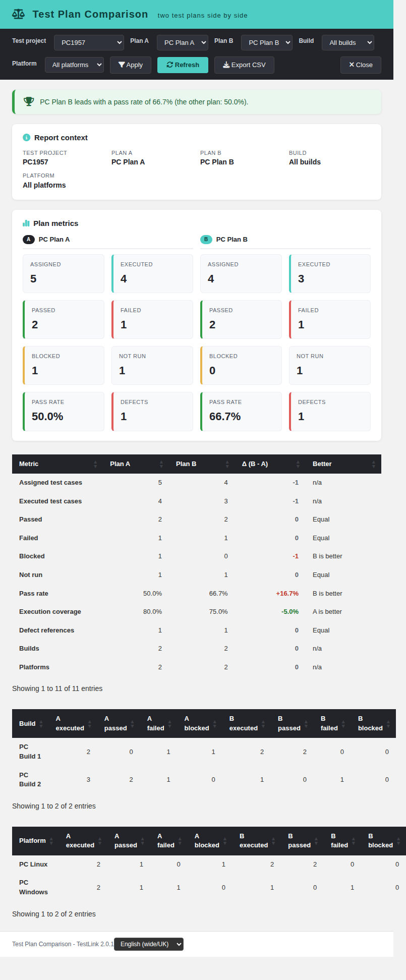Sort platform table by A failed column
The width and height of the screenshot is (406, 980).
[169, 841]
